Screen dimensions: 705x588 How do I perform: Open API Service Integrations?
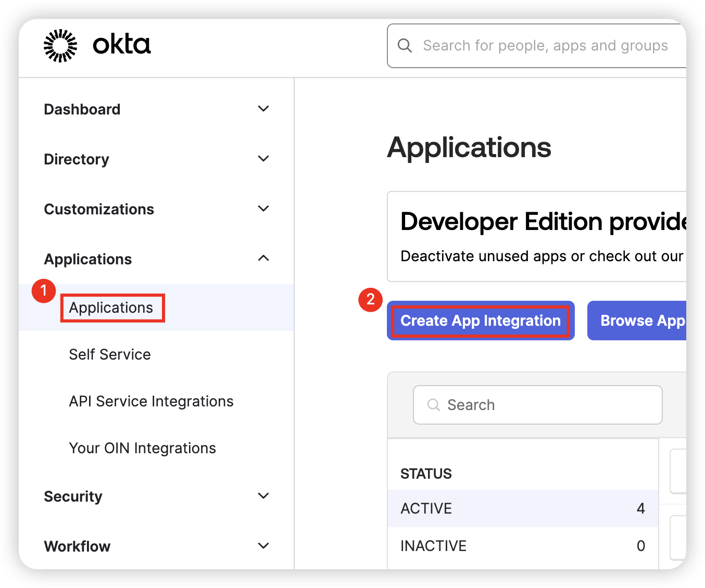coord(152,401)
